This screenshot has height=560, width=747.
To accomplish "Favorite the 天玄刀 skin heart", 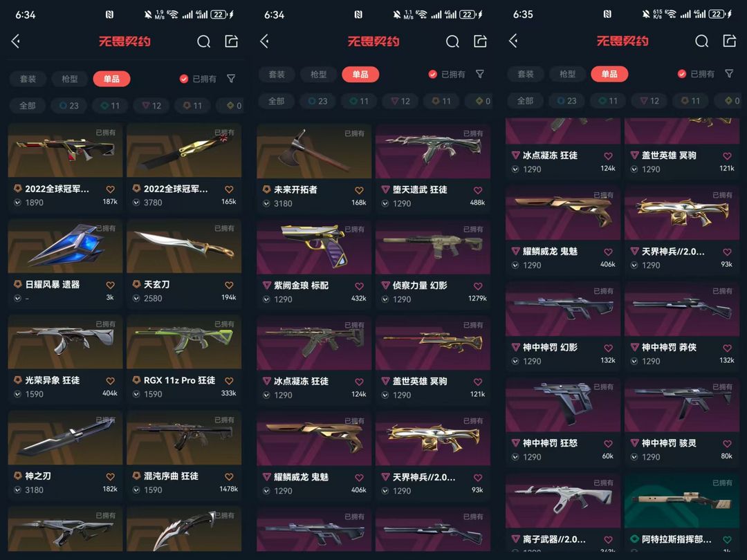I will click(x=229, y=285).
